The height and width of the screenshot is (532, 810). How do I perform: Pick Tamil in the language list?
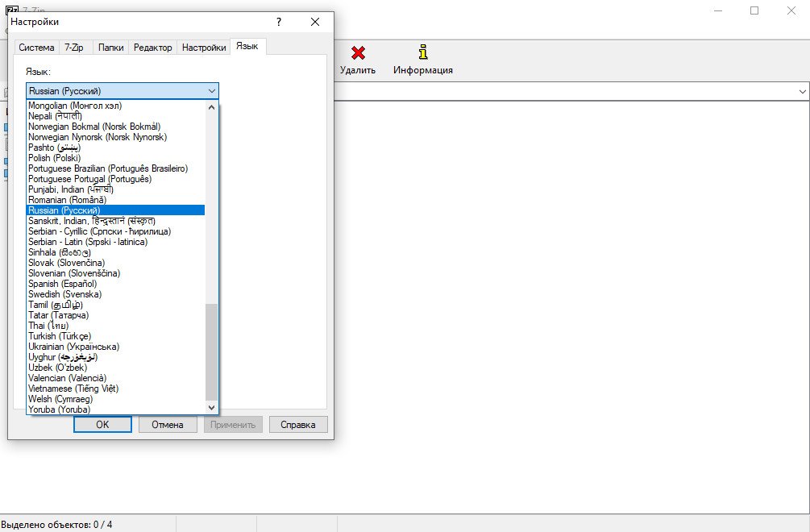point(116,305)
